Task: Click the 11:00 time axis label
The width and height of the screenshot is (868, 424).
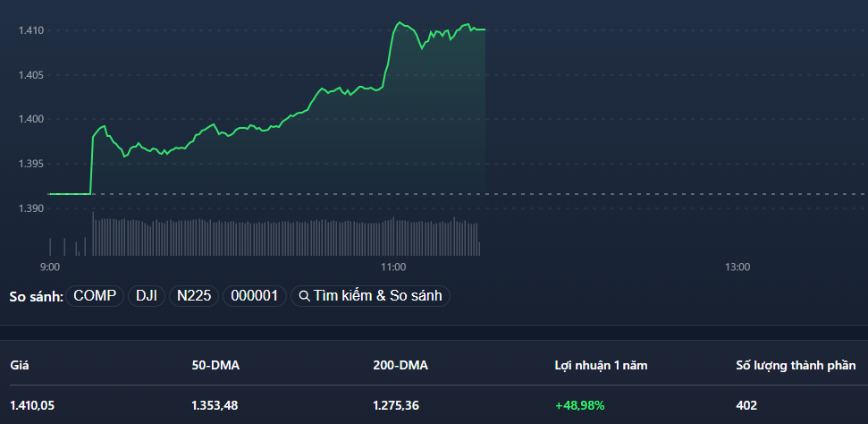Action: pos(393,267)
